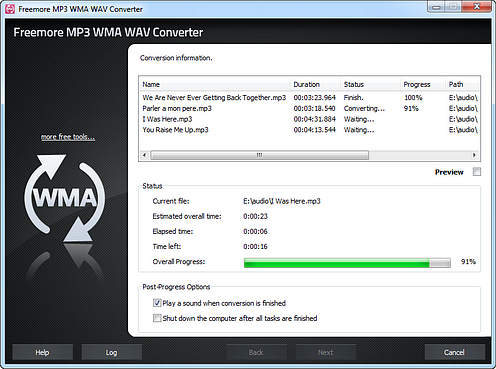The height and width of the screenshot is (369, 496).
Task: Open the Log button
Action: (x=112, y=352)
